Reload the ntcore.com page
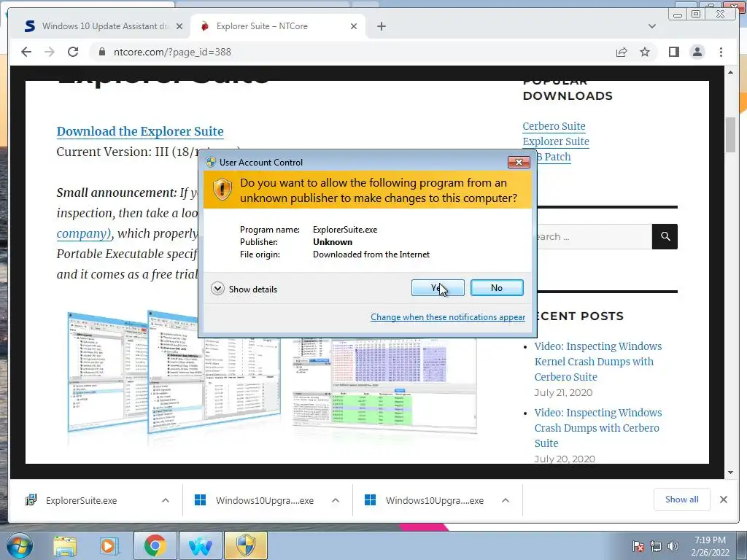The image size is (747, 560). click(73, 52)
